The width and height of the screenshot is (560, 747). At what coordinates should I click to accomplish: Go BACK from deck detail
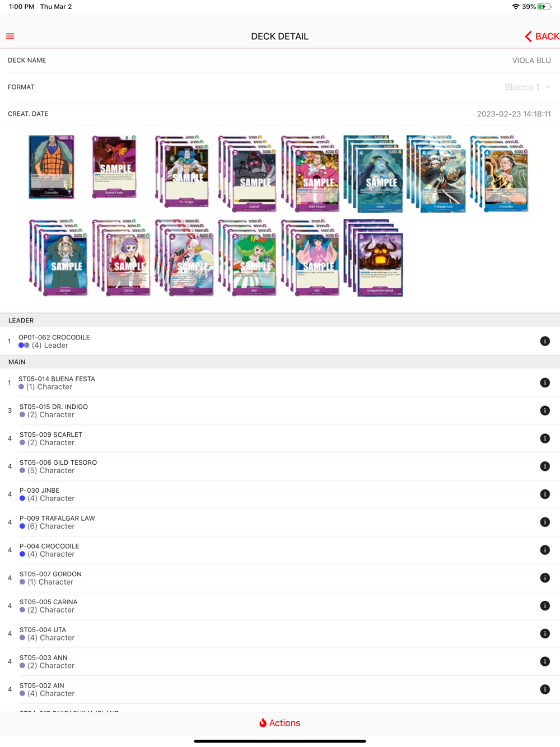click(x=542, y=36)
